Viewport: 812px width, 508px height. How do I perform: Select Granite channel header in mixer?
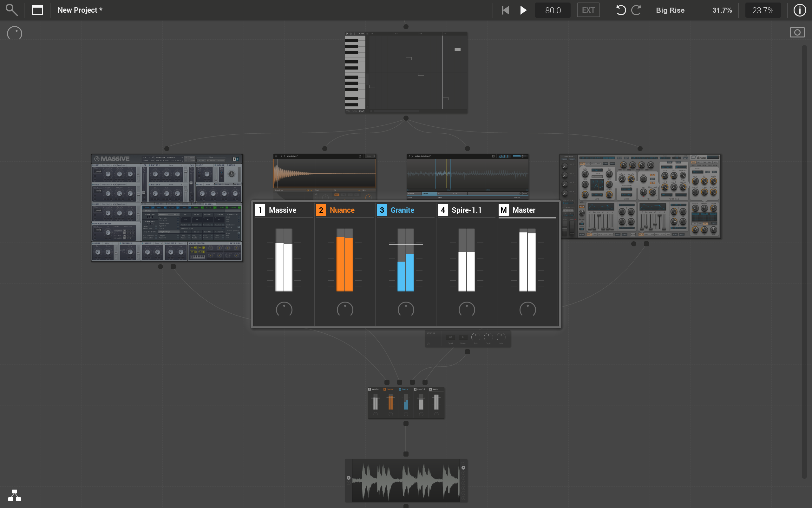[x=406, y=210]
